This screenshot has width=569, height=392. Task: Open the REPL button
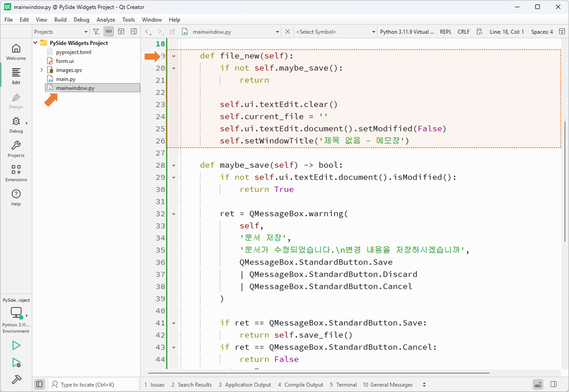445,32
